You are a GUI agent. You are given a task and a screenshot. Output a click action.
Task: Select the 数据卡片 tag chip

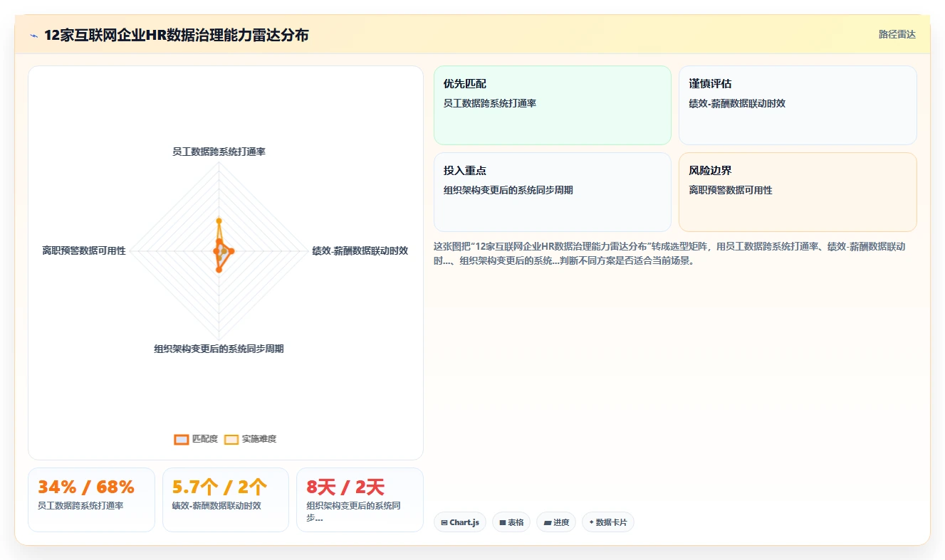[x=608, y=522]
